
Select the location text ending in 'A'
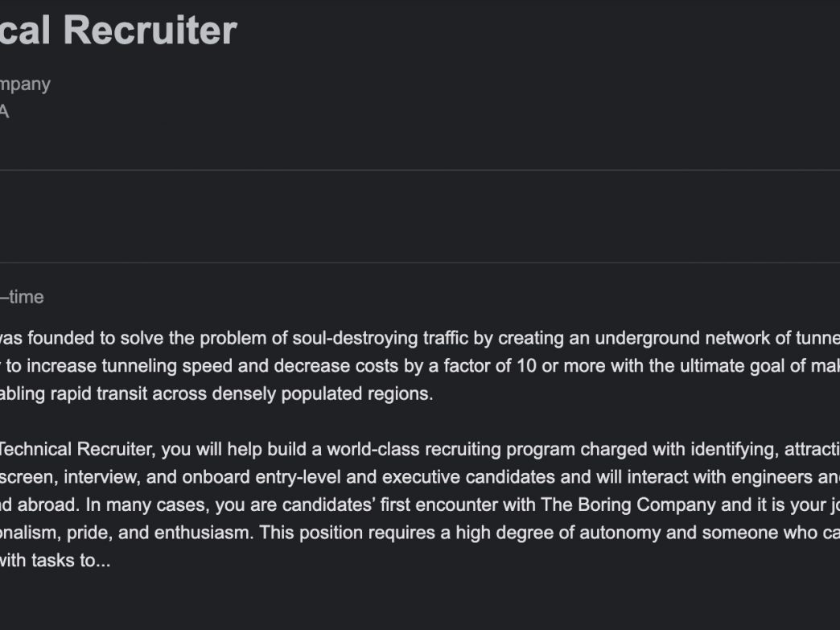point(4,111)
